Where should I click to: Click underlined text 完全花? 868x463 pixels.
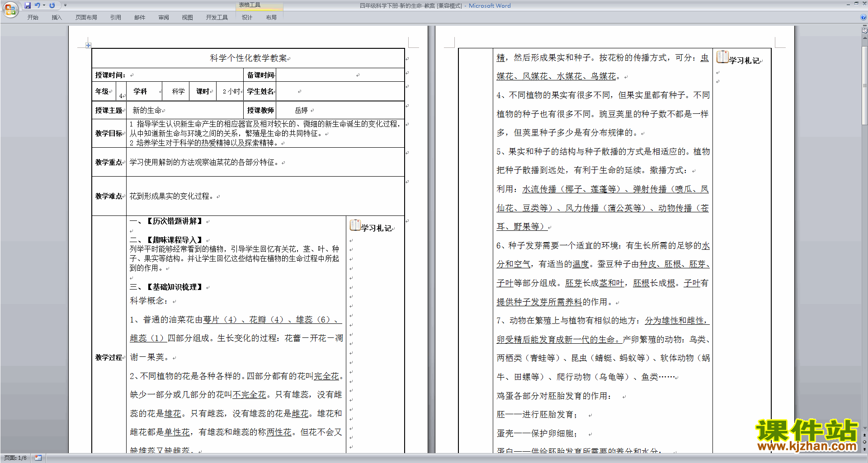click(x=326, y=376)
